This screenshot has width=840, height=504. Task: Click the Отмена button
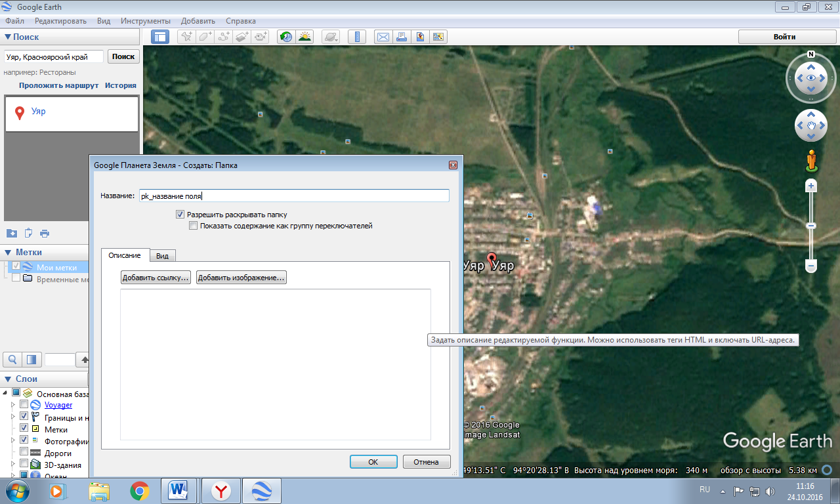coord(427,462)
